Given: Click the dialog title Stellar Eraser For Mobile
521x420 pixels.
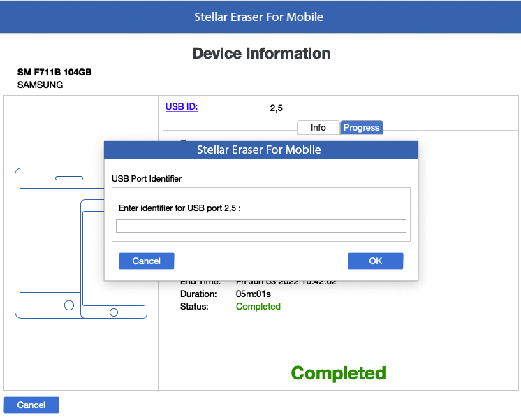Looking at the screenshot, I should click(259, 150).
